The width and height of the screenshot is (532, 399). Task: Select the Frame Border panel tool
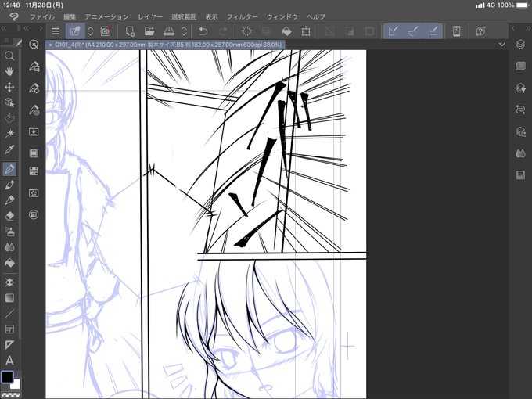(x=9, y=329)
